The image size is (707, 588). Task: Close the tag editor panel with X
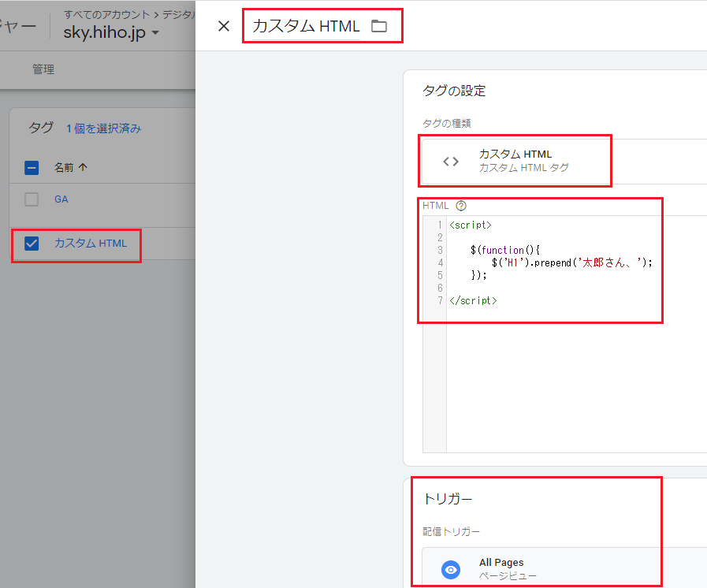point(224,26)
